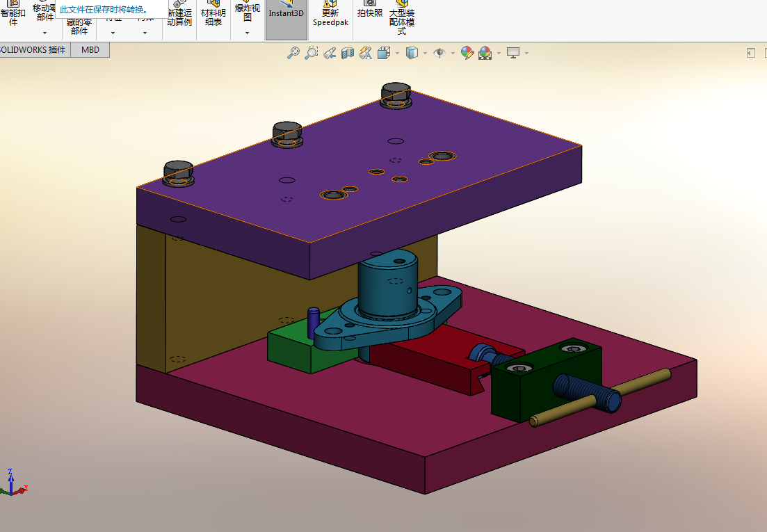The height and width of the screenshot is (532, 767).
Task: Open the 爆炸视图 dropdown arrow
Action: tap(247, 33)
